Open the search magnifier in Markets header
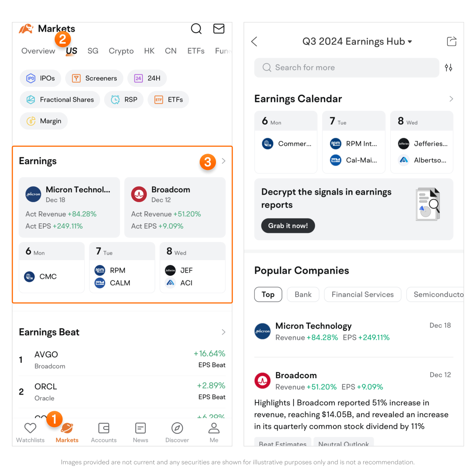 tap(196, 29)
